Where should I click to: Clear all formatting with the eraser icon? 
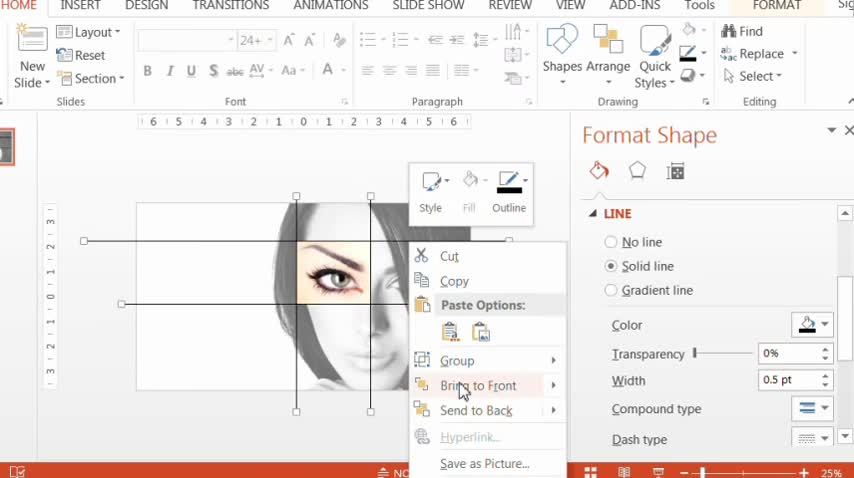(339, 40)
